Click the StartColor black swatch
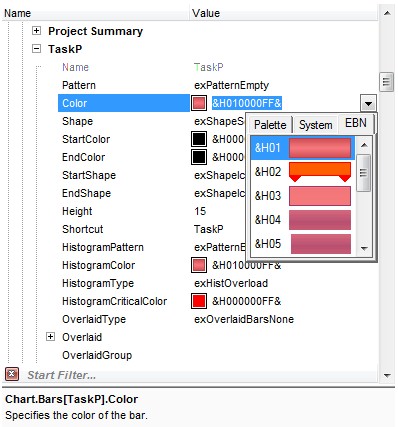The height and width of the screenshot is (427, 398). click(x=199, y=139)
